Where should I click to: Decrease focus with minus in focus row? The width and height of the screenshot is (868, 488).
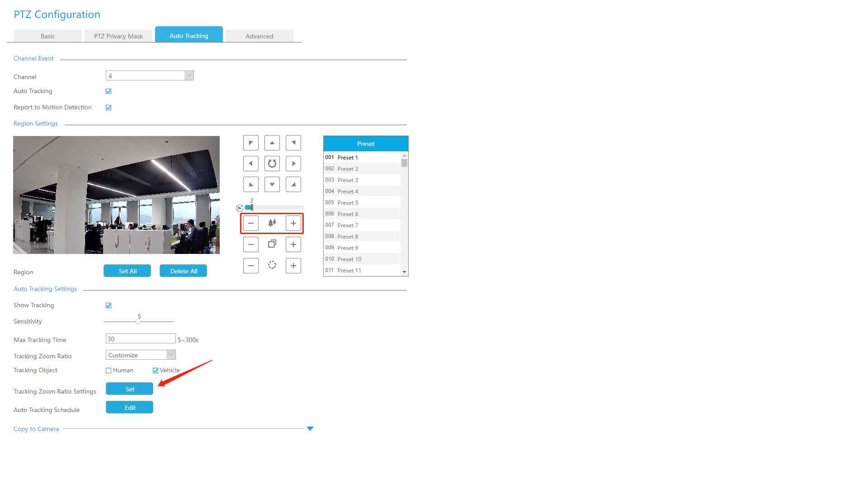point(251,244)
